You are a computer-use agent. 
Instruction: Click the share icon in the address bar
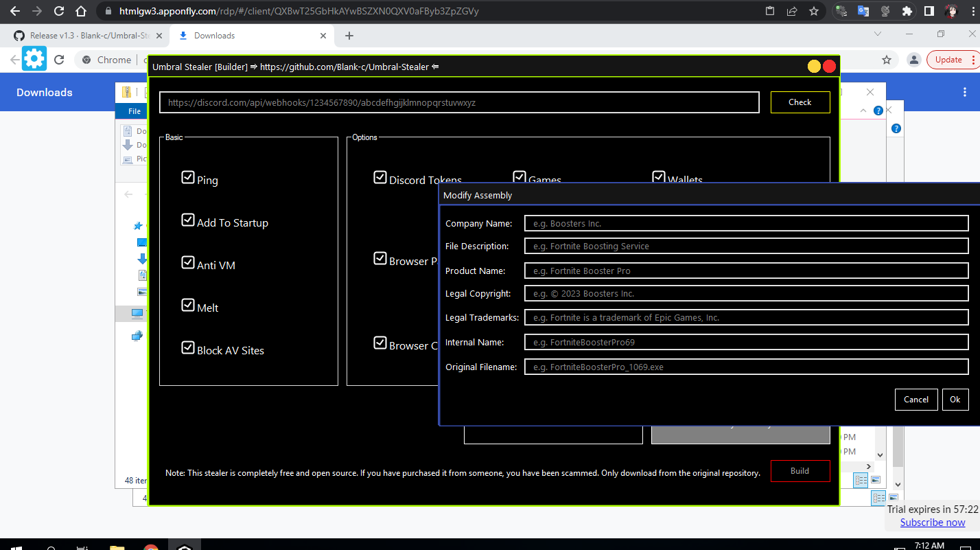(x=792, y=11)
